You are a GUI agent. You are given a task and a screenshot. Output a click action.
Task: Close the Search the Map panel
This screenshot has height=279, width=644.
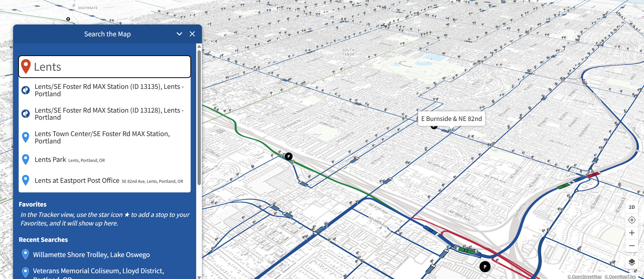coord(192,34)
